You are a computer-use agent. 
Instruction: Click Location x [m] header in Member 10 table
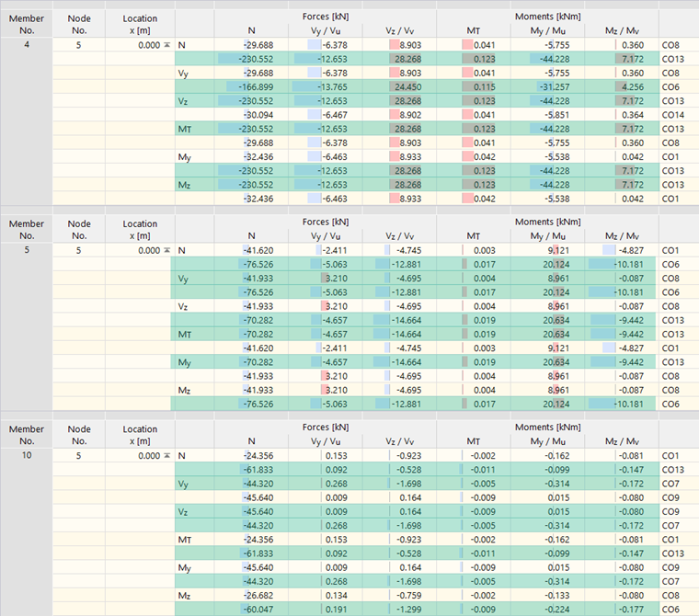[140, 434]
